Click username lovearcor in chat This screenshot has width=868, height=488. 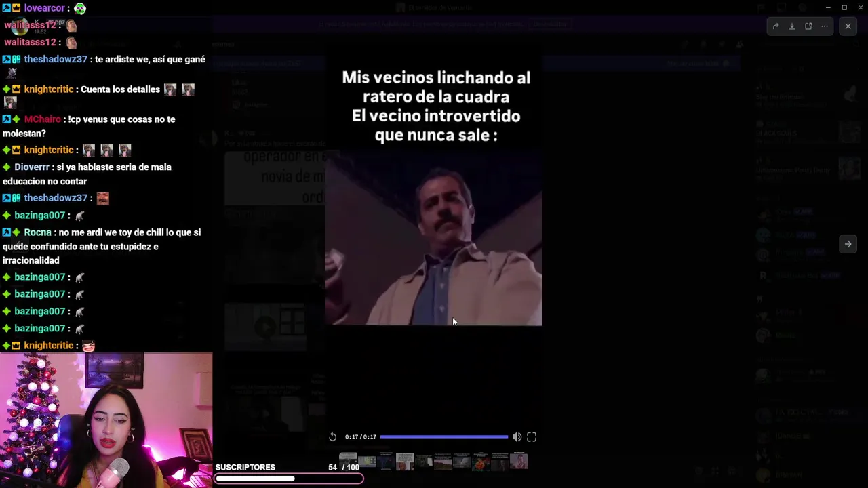44,8
